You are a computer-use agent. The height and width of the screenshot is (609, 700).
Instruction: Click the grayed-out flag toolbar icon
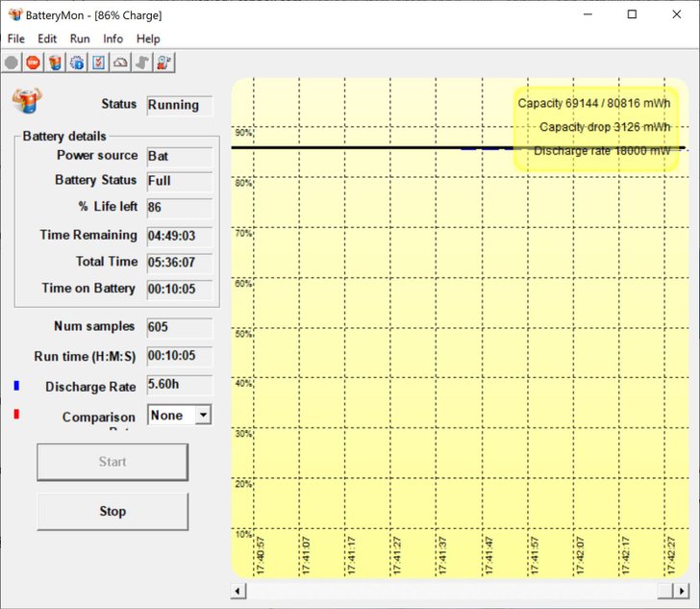pyautogui.click(x=142, y=63)
